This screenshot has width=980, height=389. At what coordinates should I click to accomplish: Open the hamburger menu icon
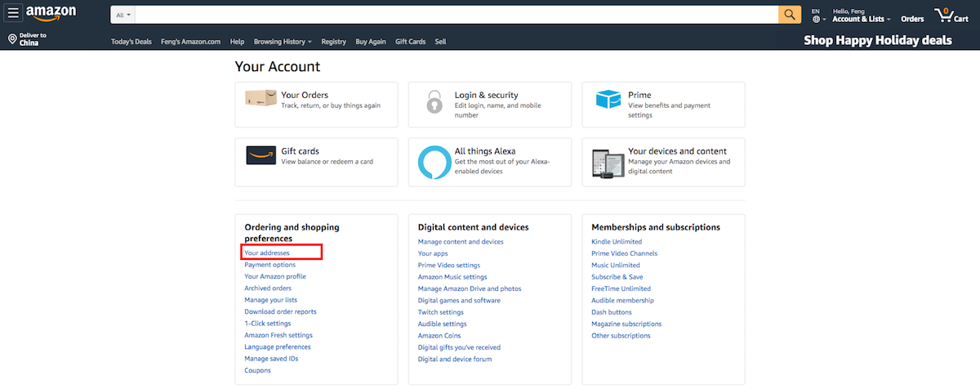[x=13, y=14]
